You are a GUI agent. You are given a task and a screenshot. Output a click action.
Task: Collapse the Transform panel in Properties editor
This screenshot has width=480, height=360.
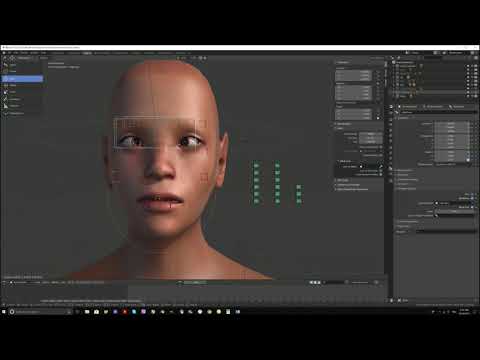(x=404, y=118)
